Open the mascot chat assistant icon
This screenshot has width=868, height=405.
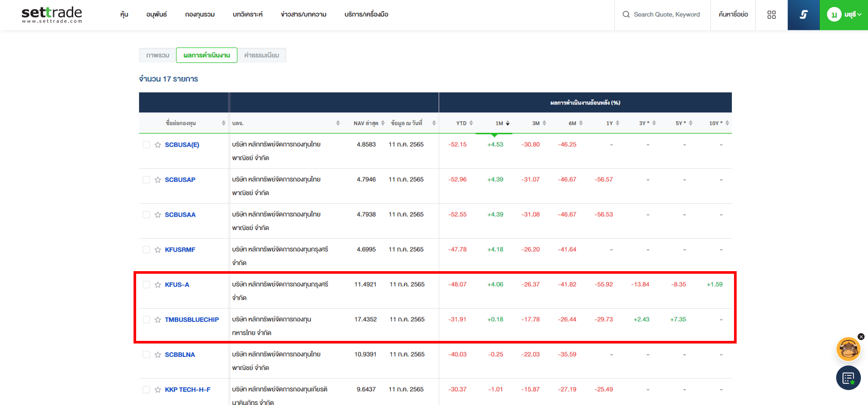tap(848, 350)
